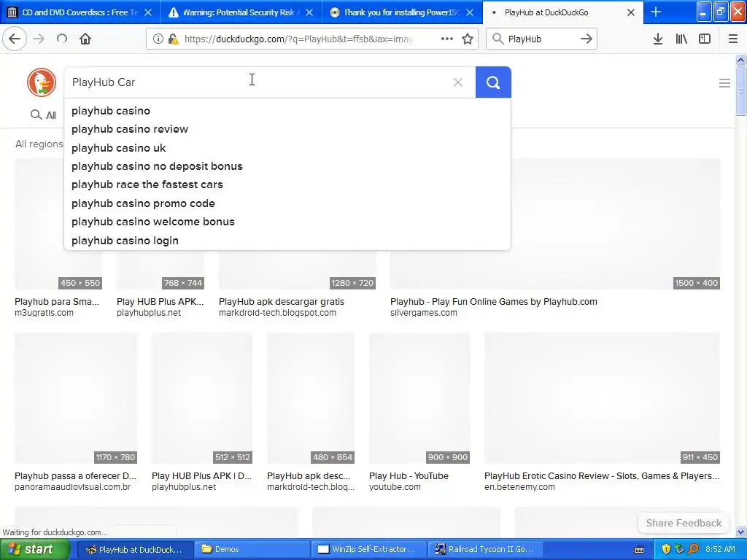
Task: Open the 480 × 854 PlayHub apk image
Action: coord(311,398)
